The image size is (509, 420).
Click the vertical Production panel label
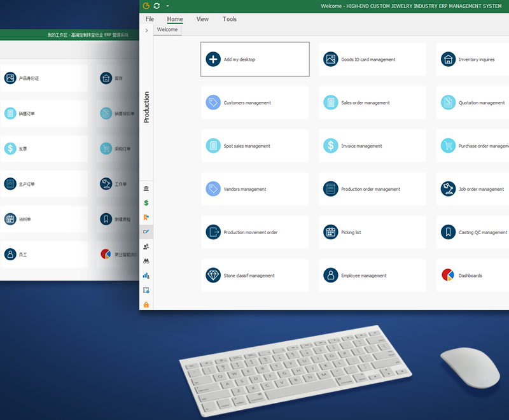point(146,107)
